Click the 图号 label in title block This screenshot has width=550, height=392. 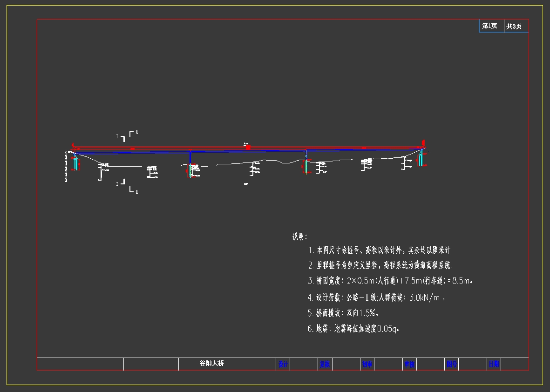451,364
